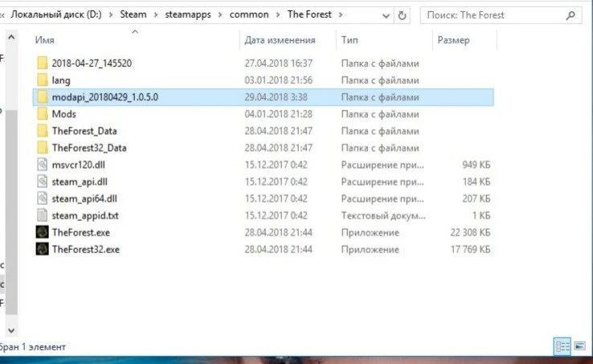
Task: Select the 2018-04-27_145520 folder name
Action: (92, 63)
